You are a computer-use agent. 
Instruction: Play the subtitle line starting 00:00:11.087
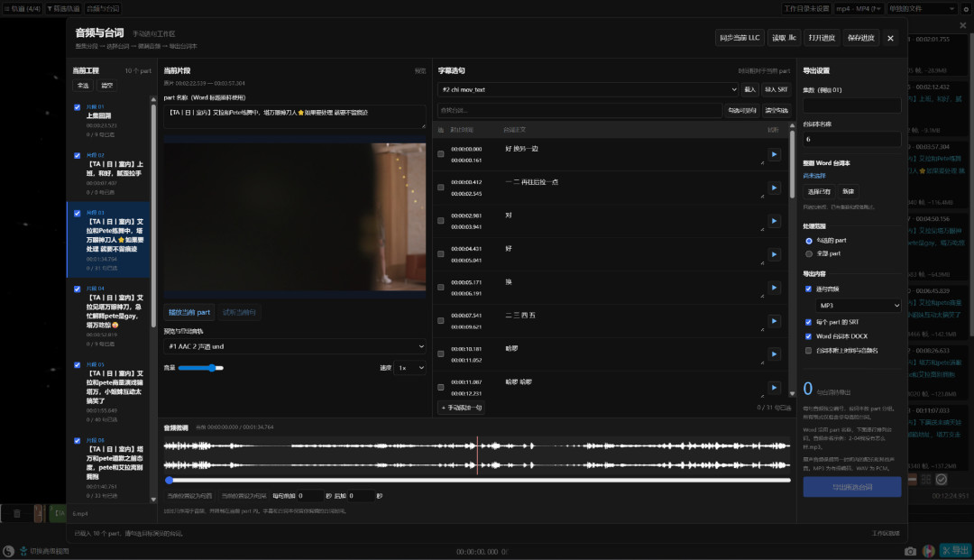[774, 388]
